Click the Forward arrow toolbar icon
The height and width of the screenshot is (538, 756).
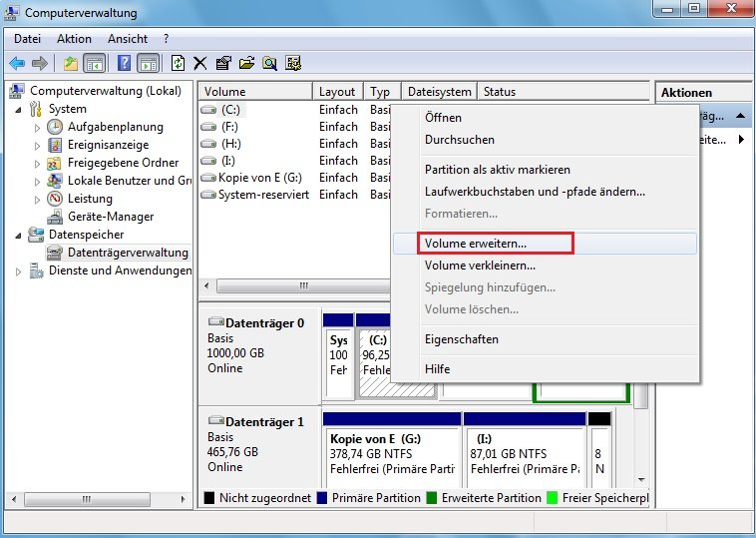[40, 63]
